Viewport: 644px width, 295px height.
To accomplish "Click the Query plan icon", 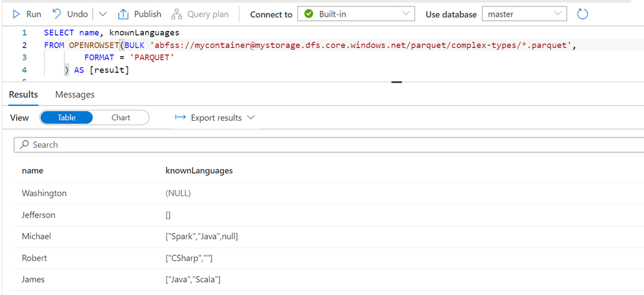I will (x=176, y=14).
